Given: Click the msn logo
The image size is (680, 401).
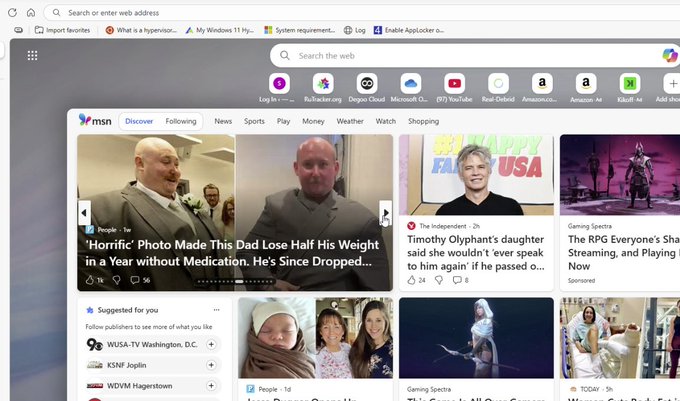Looking at the screenshot, I should [x=95, y=121].
